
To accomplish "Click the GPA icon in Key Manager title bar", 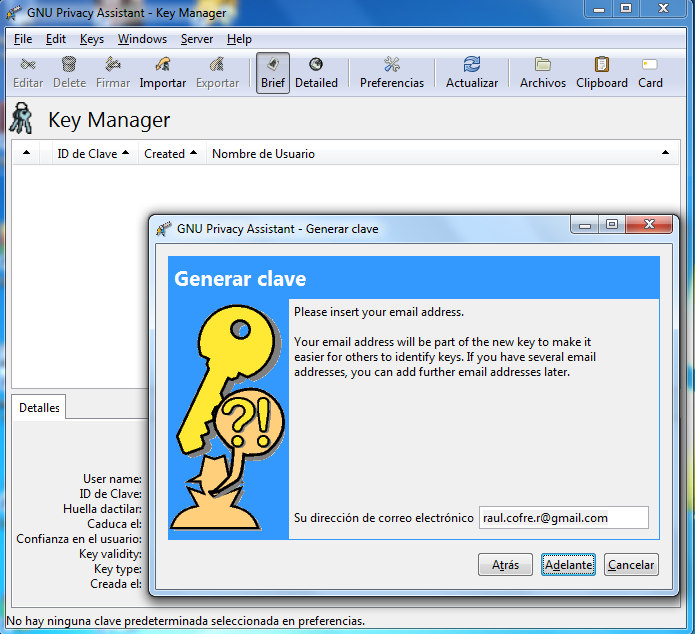I will pyautogui.click(x=14, y=12).
